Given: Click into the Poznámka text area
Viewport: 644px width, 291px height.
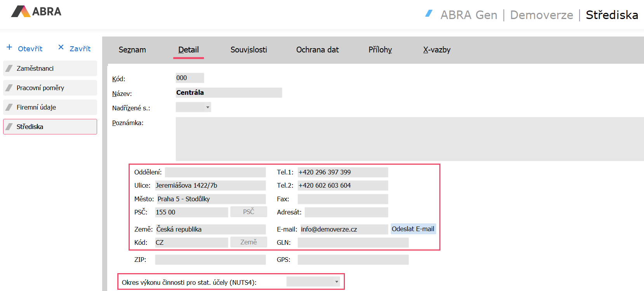Looking at the screenshot, I should tap(408, 139).
